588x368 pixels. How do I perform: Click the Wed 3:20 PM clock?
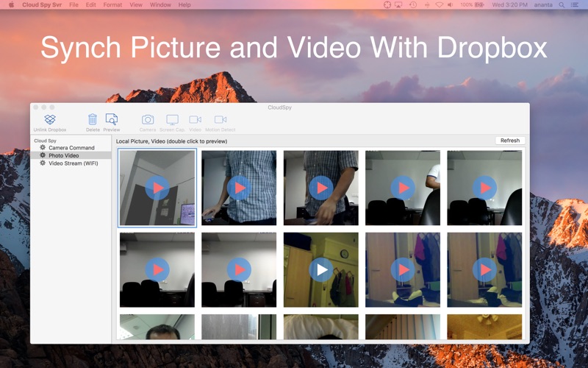click(509, 5)
